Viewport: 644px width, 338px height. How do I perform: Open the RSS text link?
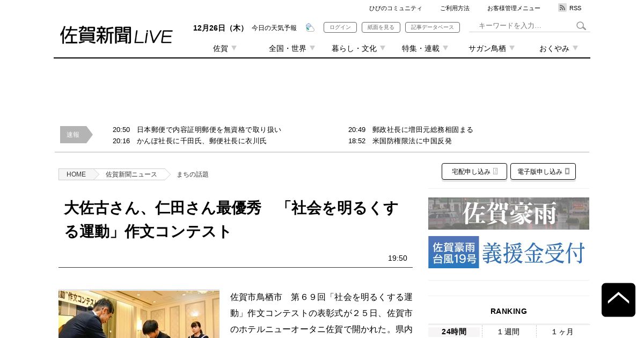[x=575, y=8]
